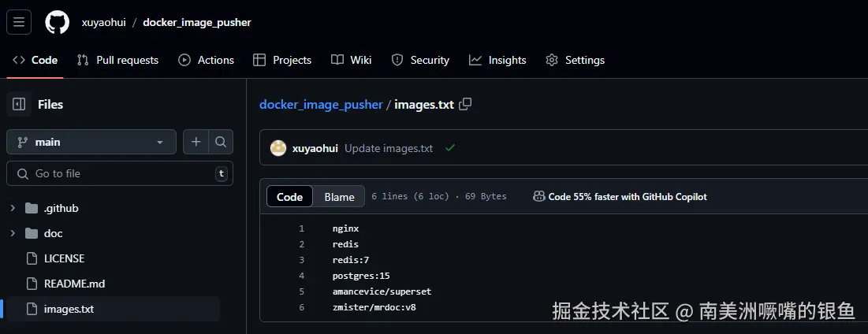This screenshot has height=334, width=868.
Task: Expand the doc folder
Action: point(13,233)
